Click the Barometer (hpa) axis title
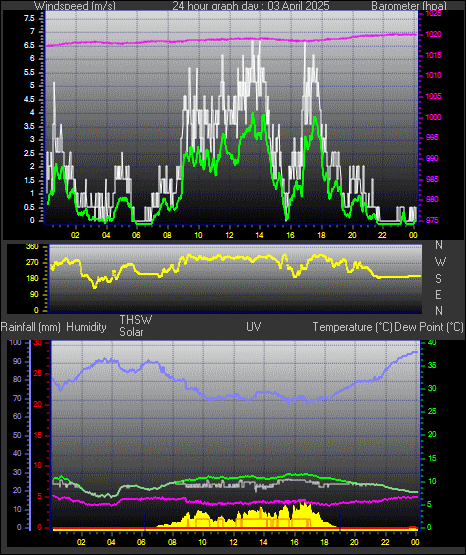 (409, 6)
